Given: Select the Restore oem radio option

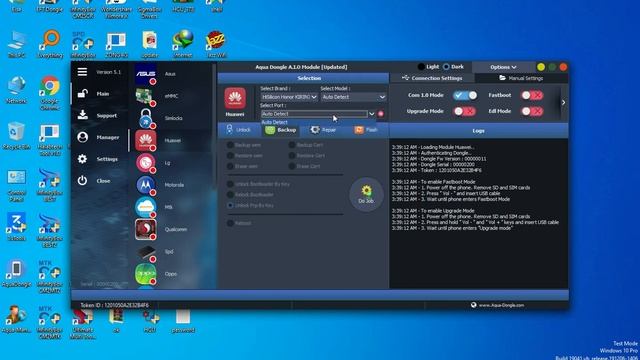Looking at the screenshot, I should tap(230, 156).
